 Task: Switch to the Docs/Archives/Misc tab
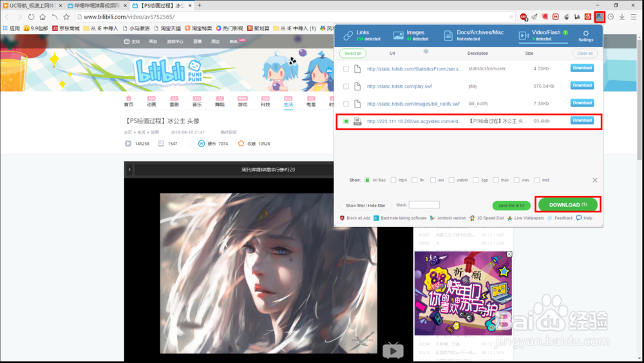[x=473, y=35]
